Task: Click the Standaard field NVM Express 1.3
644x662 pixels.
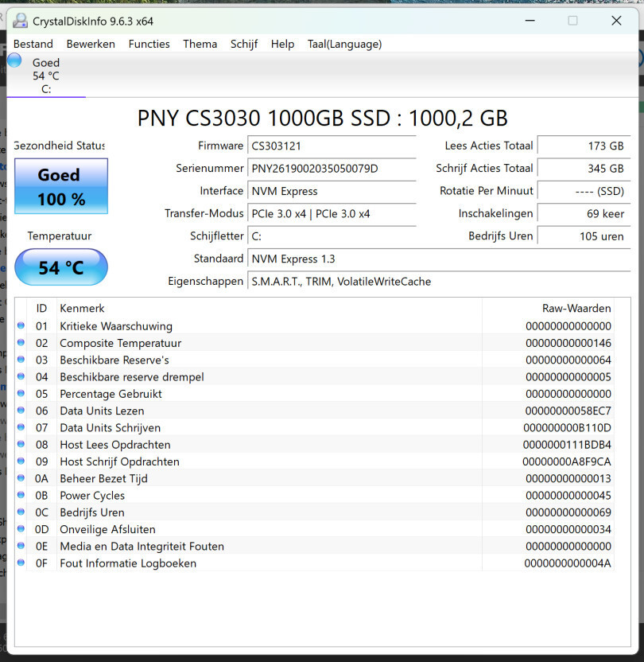Action: tap(439, 259)
